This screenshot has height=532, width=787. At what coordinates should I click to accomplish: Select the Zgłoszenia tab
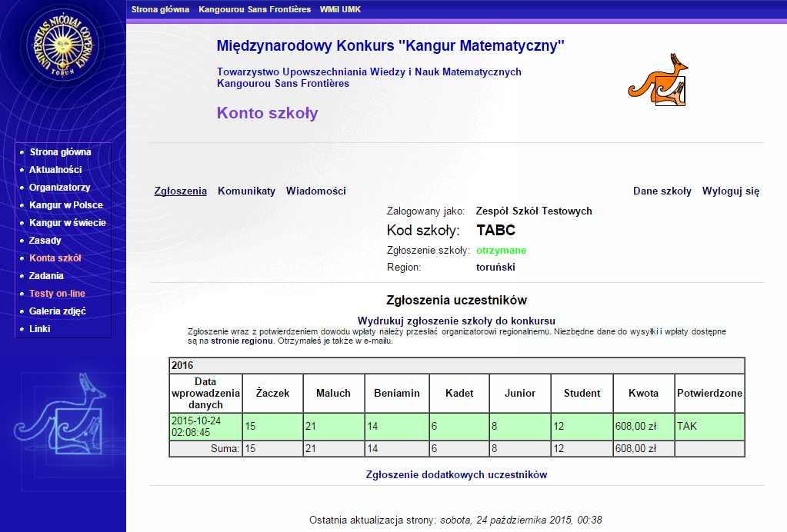(x=180, y=191)
